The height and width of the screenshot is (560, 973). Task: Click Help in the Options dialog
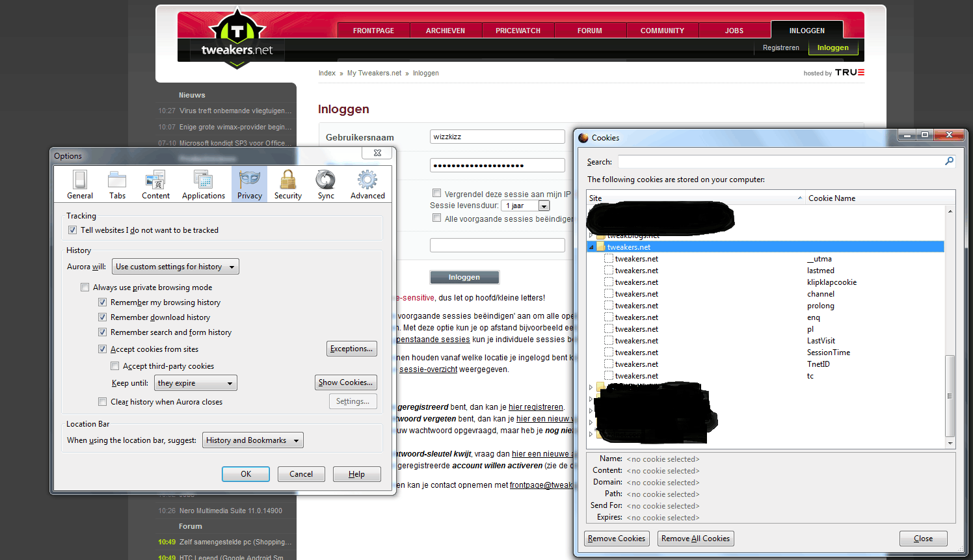(356, 474)
